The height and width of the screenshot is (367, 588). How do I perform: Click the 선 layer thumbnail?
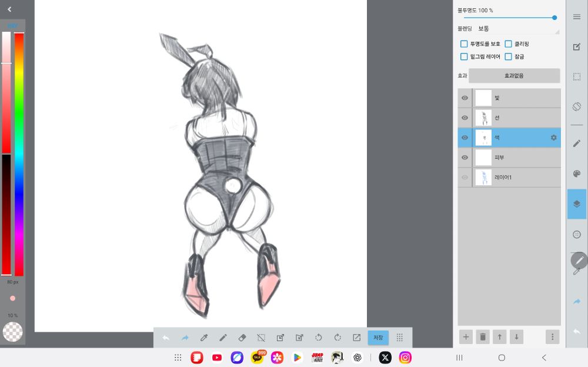point(483,118)
